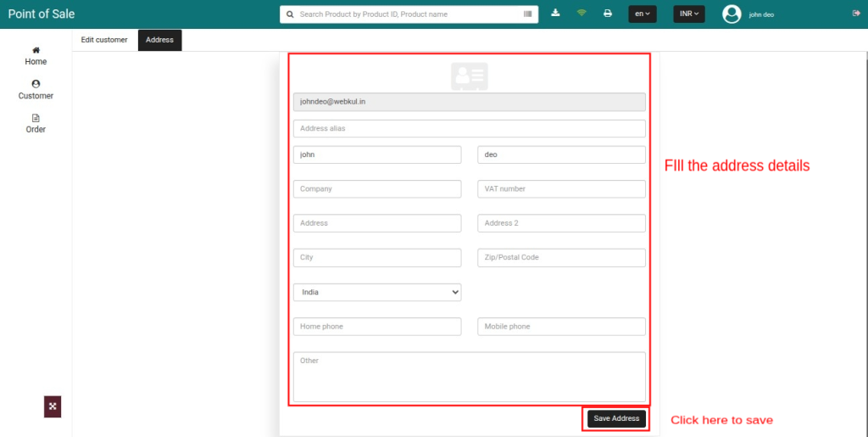This screenshot has width=868, height=437.
Task: Click the last name field containing deo
Action: pos(561,154)
